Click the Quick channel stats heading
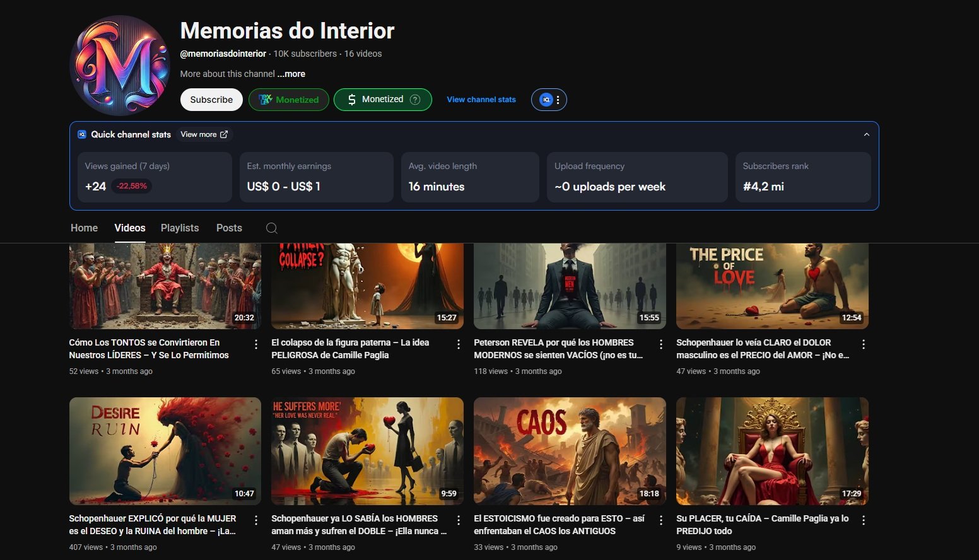Viewport: 979px width, 560px height. tap(131, 134)
